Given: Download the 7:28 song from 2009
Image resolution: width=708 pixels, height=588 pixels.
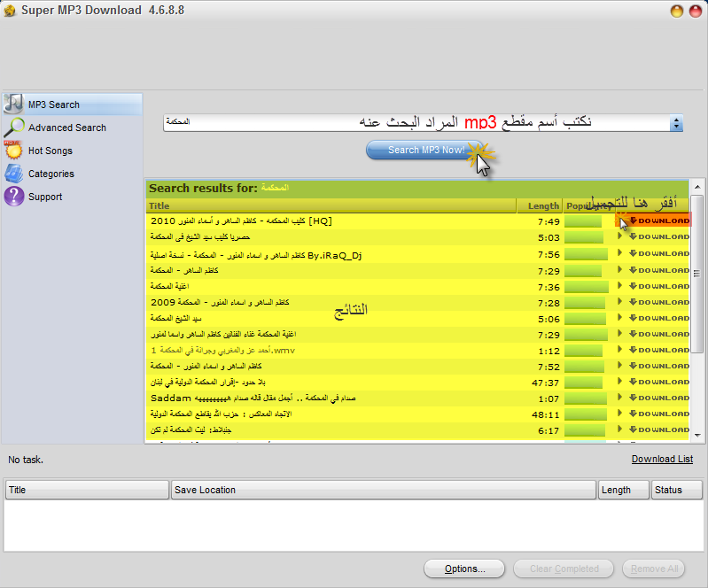Looking at the screenshot, I should [659, 302].
